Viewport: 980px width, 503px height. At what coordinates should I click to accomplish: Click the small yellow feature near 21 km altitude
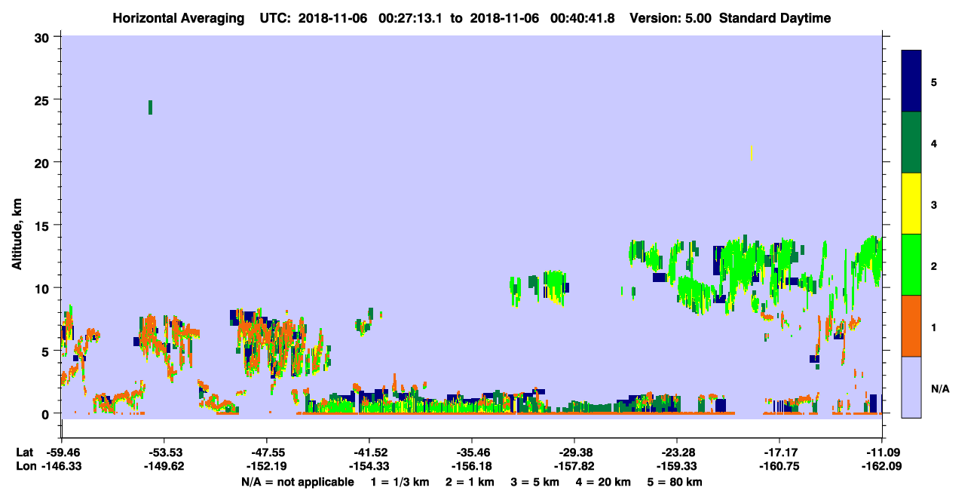pyautogui.click(x=752, y=153)
